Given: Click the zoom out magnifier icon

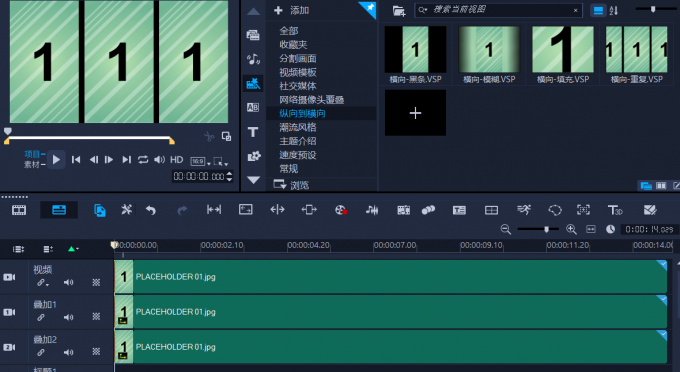Looking at the screenshot, I should [x=505, y=229].
